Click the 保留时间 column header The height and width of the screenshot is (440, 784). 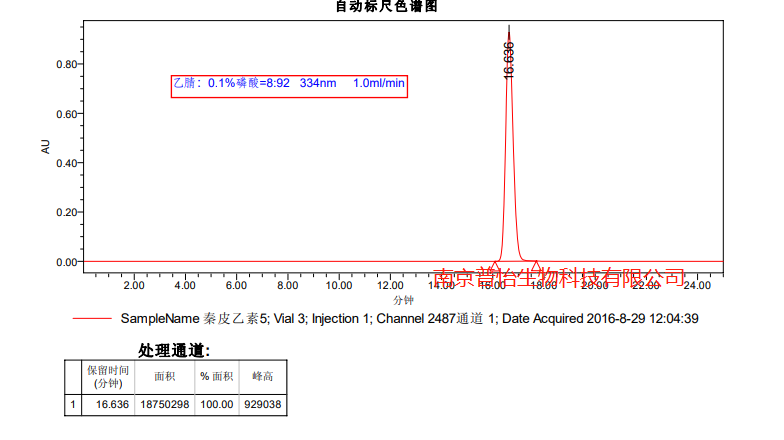point(107,376)
